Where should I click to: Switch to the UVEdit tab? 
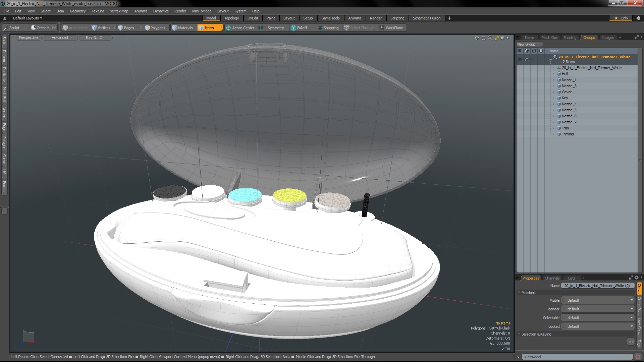tap(252, 18)
